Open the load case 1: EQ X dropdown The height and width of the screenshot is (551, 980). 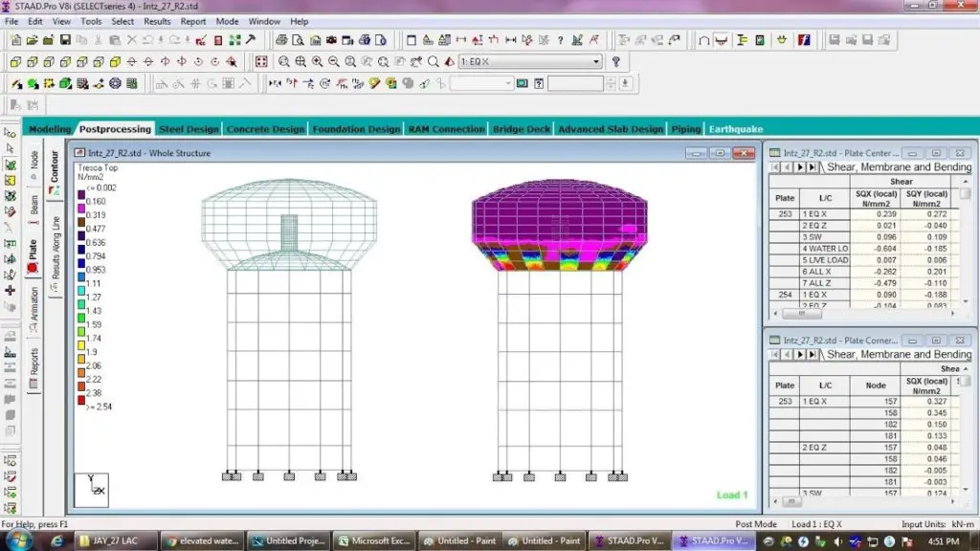coord(595,62)
